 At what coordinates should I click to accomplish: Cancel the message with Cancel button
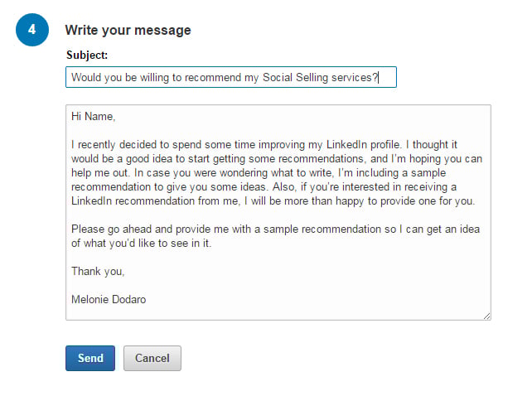152,359
